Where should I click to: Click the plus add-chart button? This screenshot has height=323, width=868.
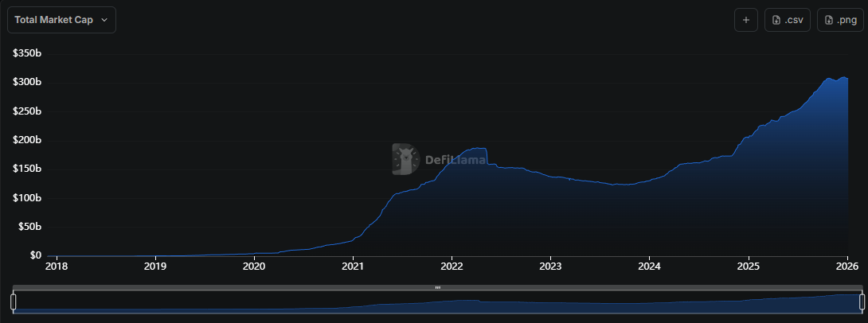[x=745, y=20]
